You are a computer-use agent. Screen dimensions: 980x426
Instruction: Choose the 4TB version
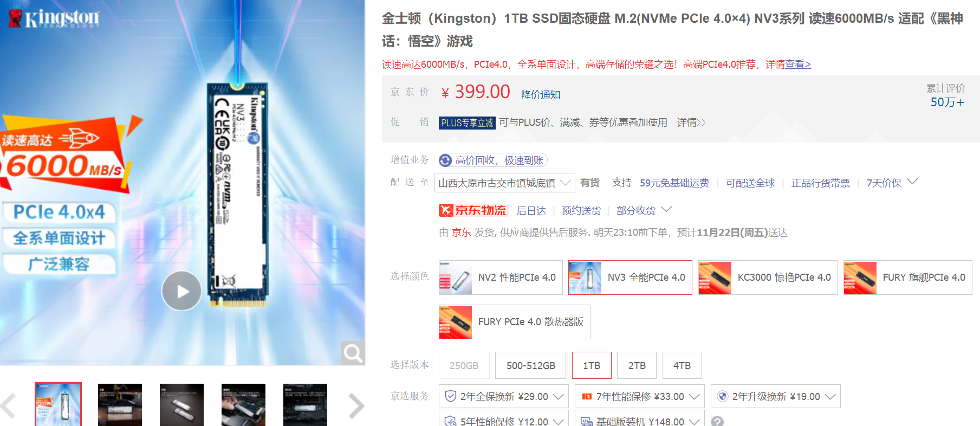tap(682, 365)
